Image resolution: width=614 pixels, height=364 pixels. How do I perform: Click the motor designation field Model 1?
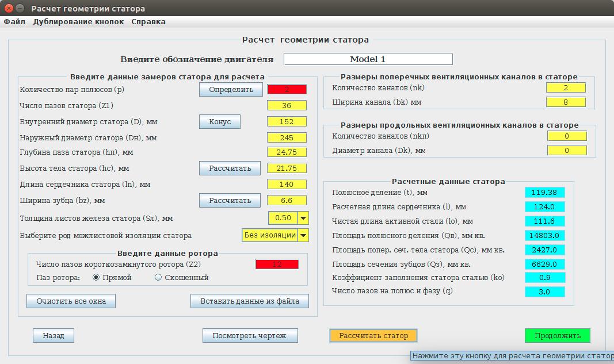coord(368,59)
